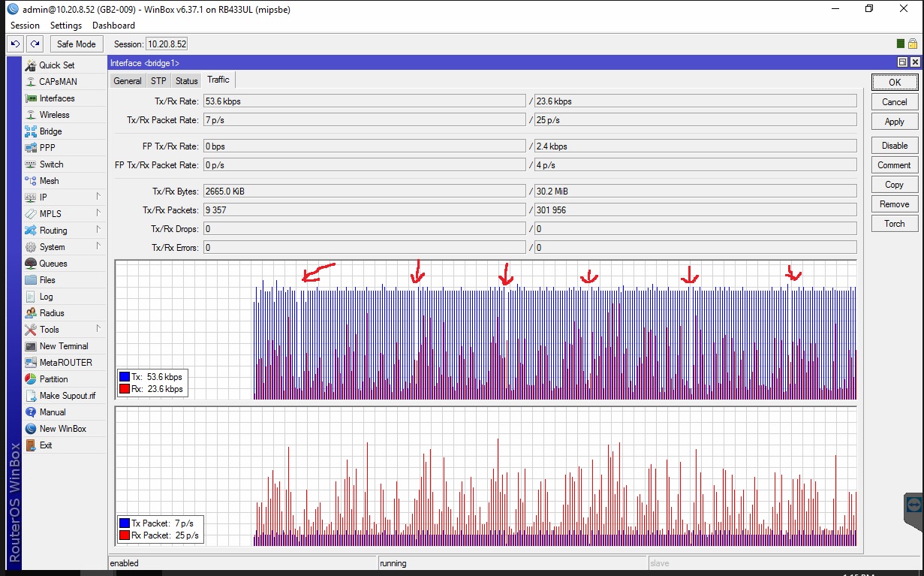Launch a New Terminal
Image resolution: width=924 pixels, height=576 pixels.
click(x=64, y=346)
